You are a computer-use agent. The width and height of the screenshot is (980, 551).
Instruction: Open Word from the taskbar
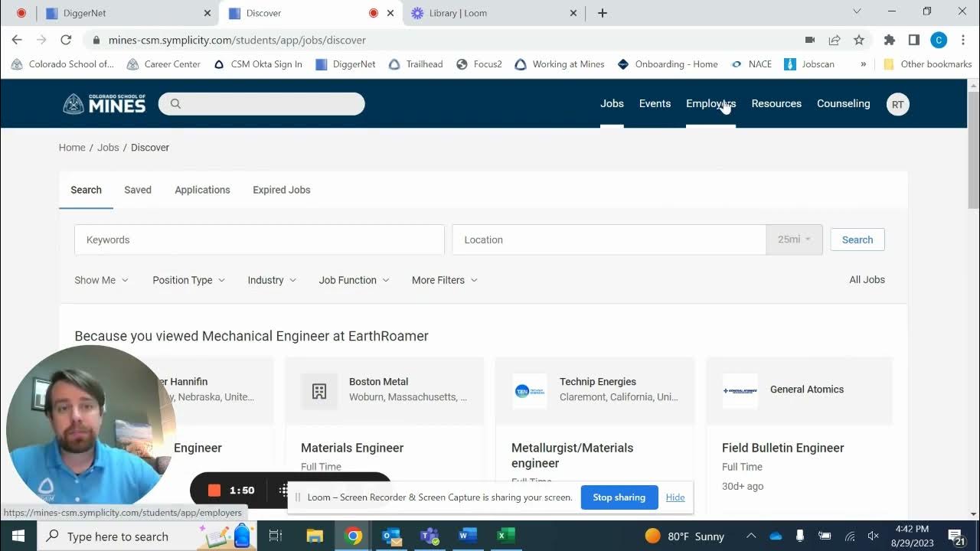coord(467,536)
